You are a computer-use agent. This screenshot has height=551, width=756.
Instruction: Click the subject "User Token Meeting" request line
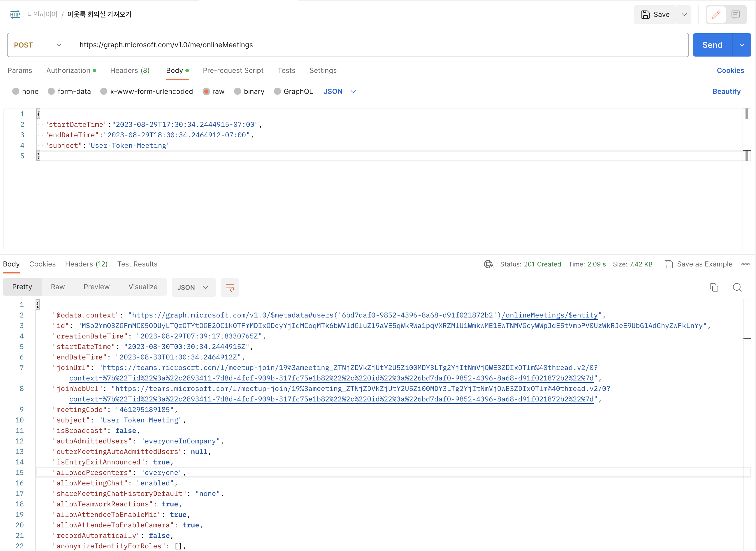[107, 145]
